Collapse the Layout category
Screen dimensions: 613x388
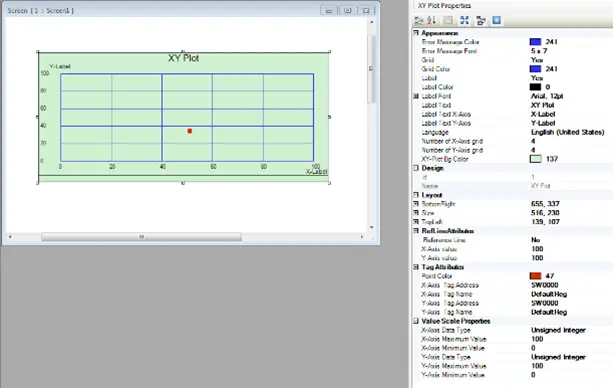[416, 194]
